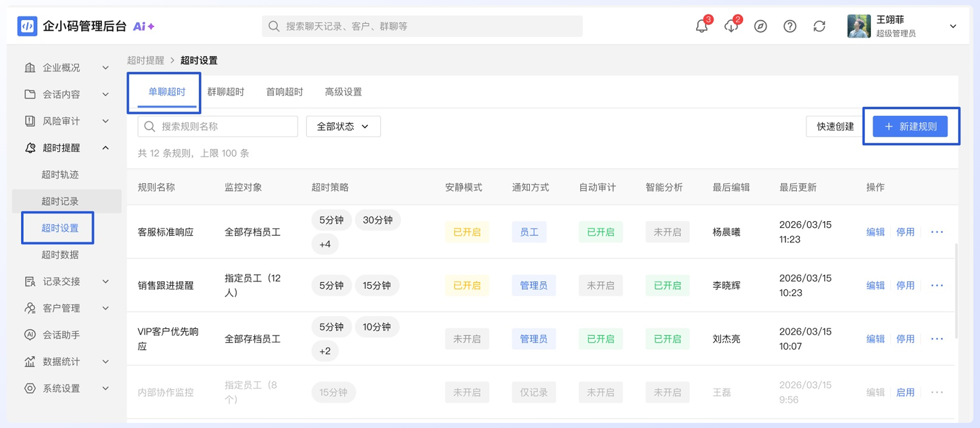Image resolution: width=980 pixels, height=428 pixels.
Task: Open more actions for 客服标准响应 rule
Action: pyautogui.click(x=937, y=232)
